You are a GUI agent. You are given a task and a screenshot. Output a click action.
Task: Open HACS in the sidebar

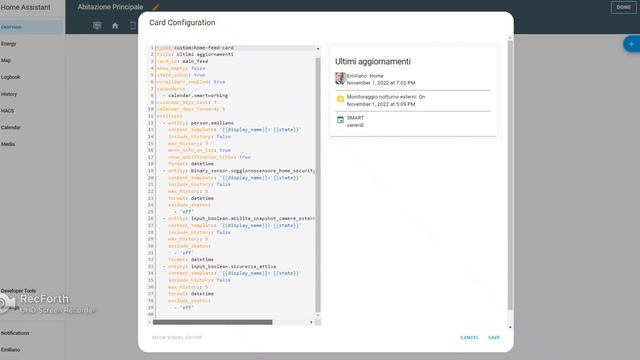(32, 111)
